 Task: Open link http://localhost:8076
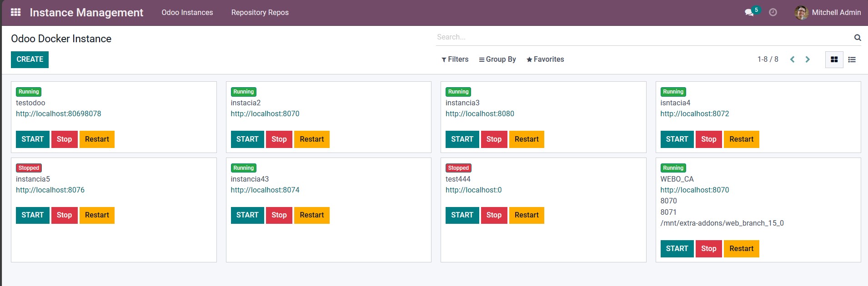pyautogui.click(x=50, y=190)
